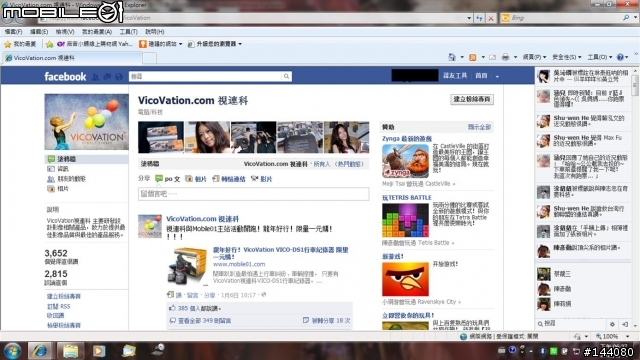Click the Bing search magnifier icon
The width and height of the screenshot is (640, 360).
pyautogui.click(x=626, y=18)
